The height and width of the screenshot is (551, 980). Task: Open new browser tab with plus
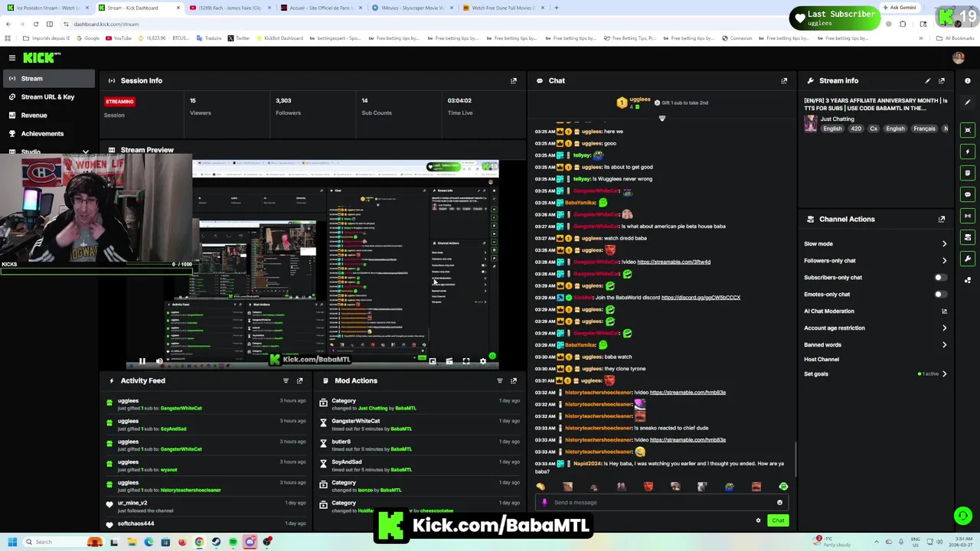[x=557, y=8]
